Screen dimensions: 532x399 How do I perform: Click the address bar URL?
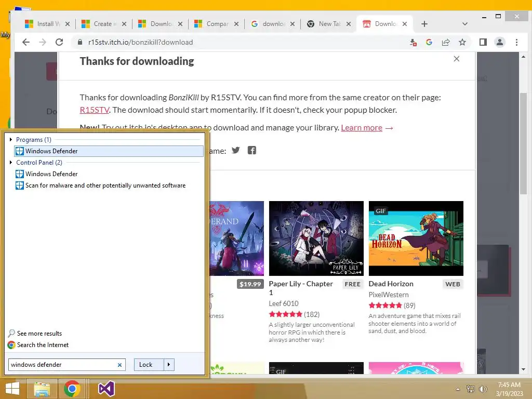pyautogui.click(x=140, y=43)
